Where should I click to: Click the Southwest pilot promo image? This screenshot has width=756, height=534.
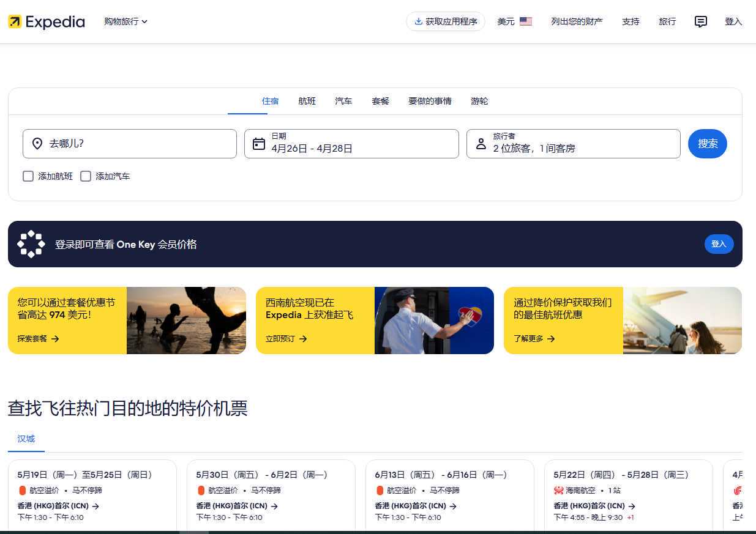pos(434,321)
